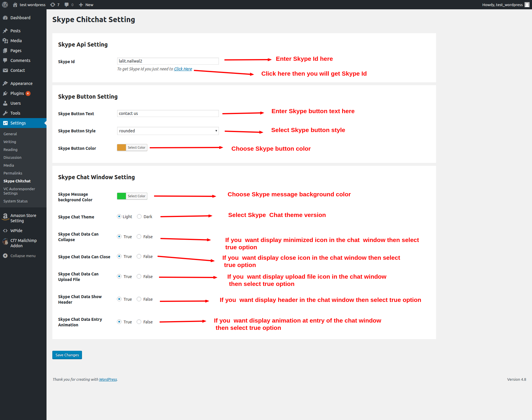Viewport: 532px width, 420px height.
Task: Click the Amazon Store Setting logo icon
Action: pos(5,217)
